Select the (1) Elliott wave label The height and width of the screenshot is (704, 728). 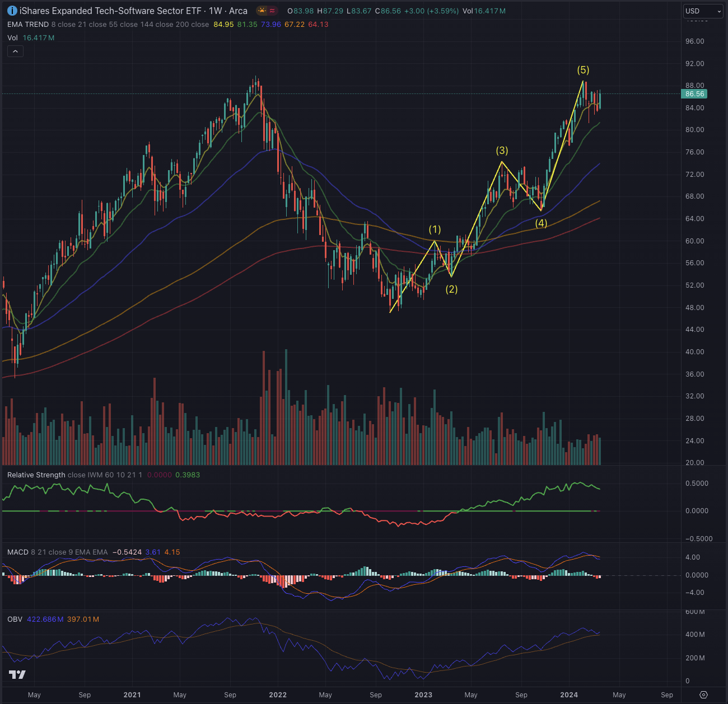(x=435, y=229)
